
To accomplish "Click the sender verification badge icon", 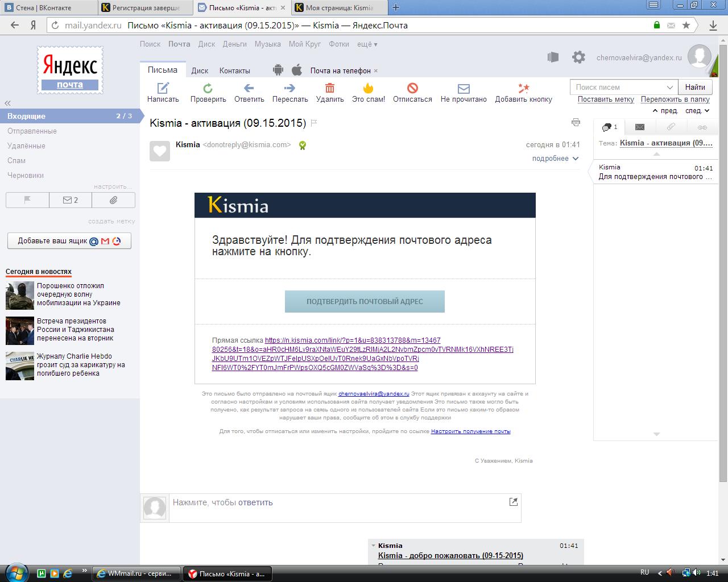I will tap(303, 145).
